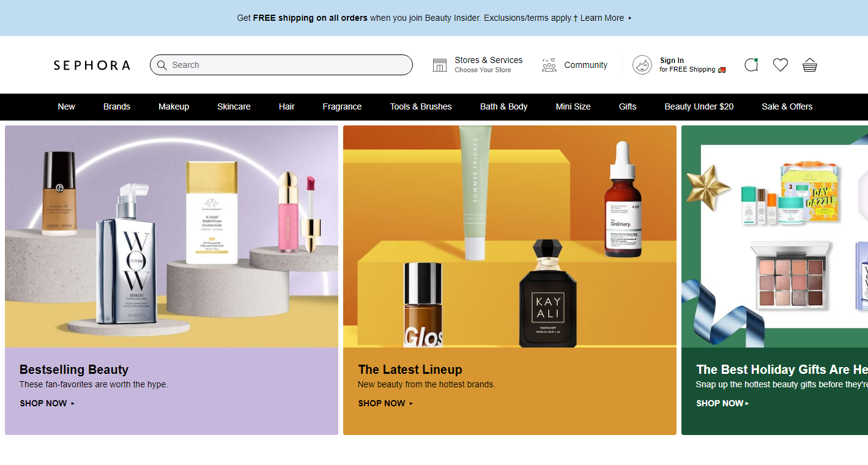Screen dimensions: 868x465
Task: Open the shopping basket icon
Action: 809,65
